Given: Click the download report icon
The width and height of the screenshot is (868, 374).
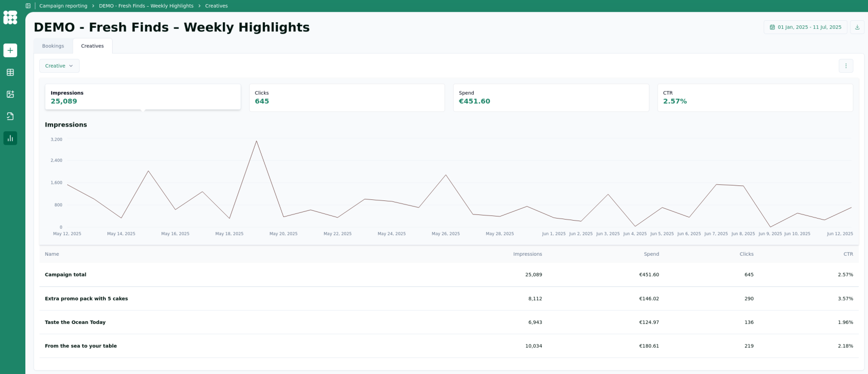Looking at the screenshot, I should [x=857, y=27].
